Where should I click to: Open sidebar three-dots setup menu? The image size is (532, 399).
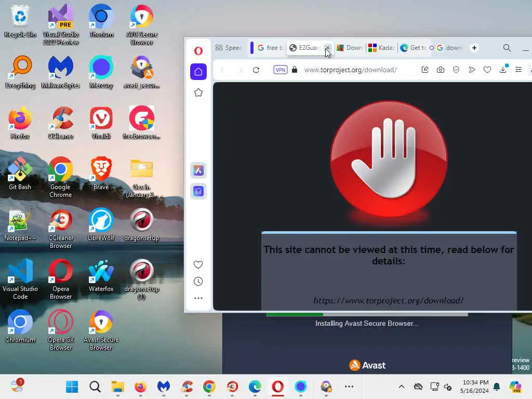pos(198,298)
